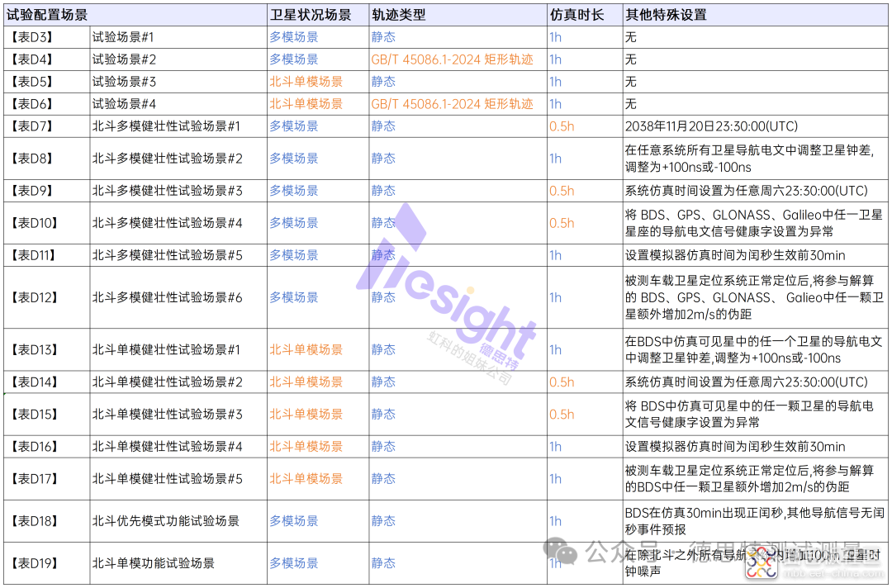Screen dimensions: 892x588
Task: Click 系统仿真时间设置为任意周六 cell in 表D14 row
Action: (754, 382)
